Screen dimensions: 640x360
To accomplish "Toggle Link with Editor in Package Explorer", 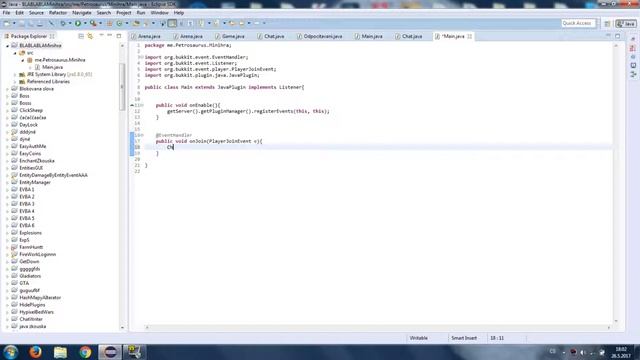I will point(90,36).
